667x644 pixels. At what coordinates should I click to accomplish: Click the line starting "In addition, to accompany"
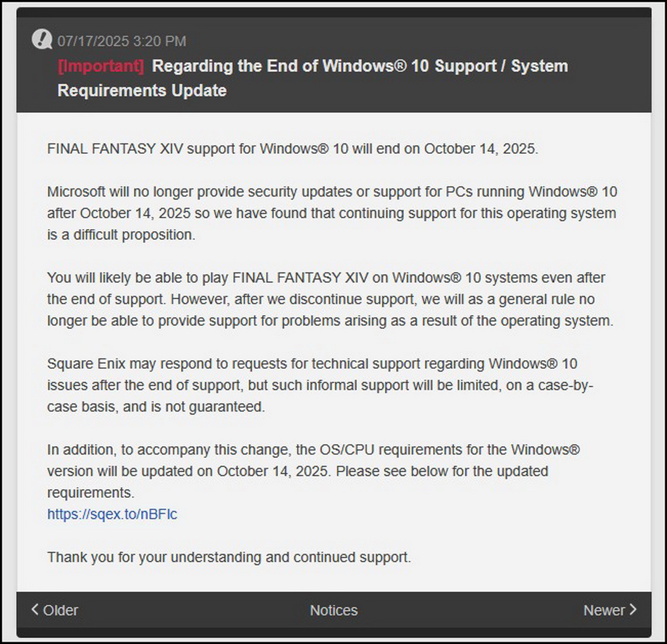(x=313, y=450)
